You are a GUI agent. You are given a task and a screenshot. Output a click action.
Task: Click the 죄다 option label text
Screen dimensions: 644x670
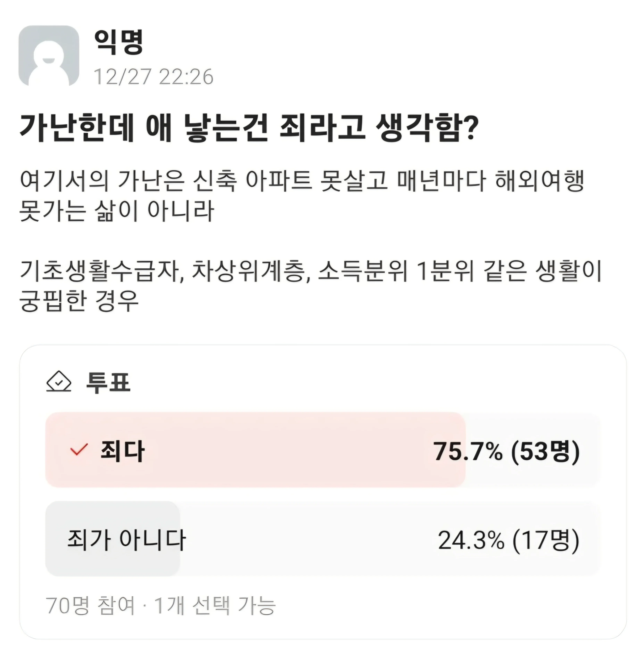[122, 451]
